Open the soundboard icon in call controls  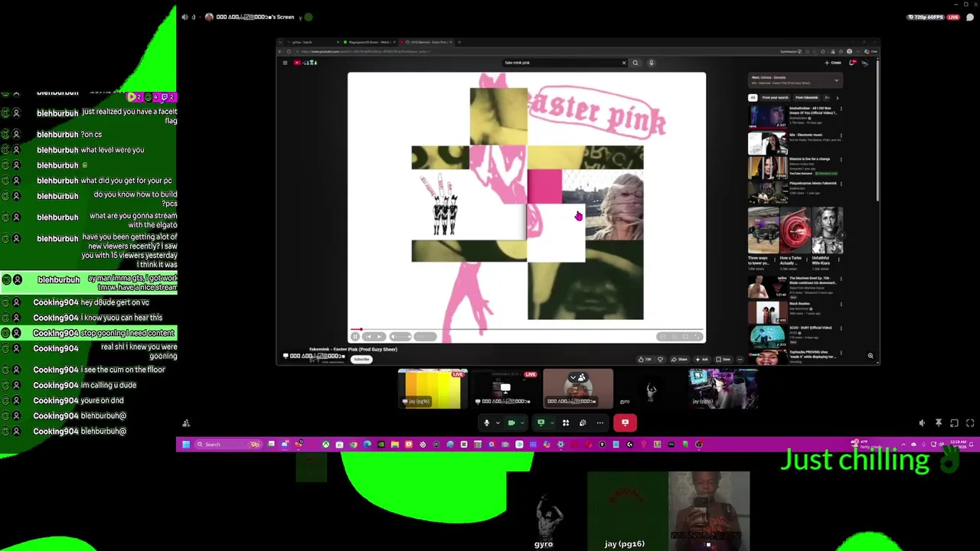[583, 422]
